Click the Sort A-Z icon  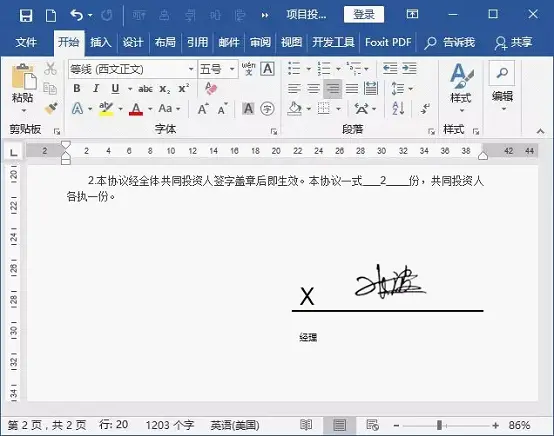pos(398,108)
